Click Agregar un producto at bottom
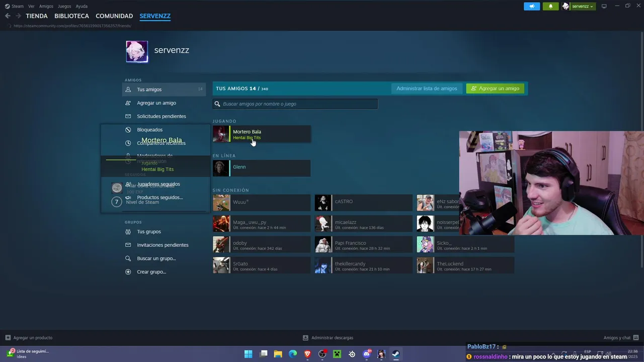This screenshot has width=644, height=362. tap(29, 338)
